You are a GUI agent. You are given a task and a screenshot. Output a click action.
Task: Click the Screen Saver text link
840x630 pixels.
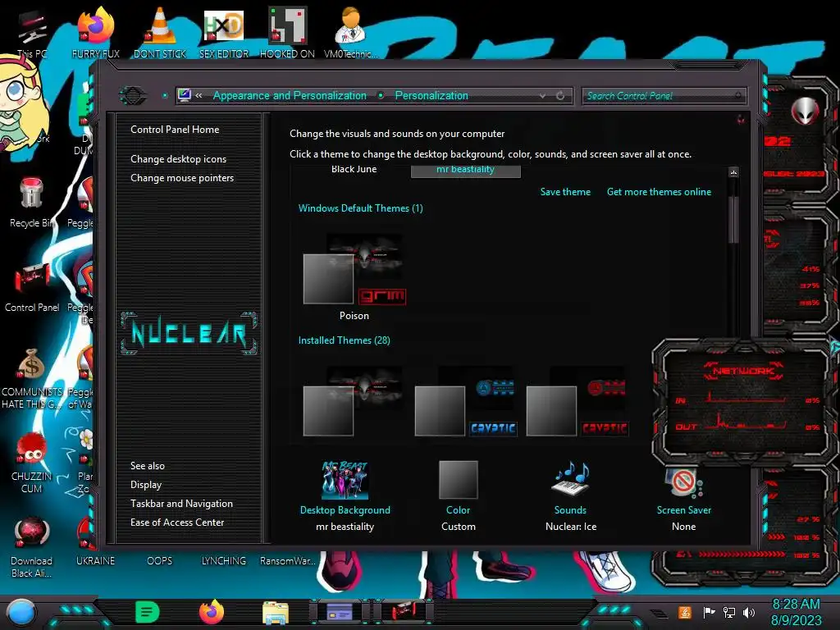click(684, 510)
